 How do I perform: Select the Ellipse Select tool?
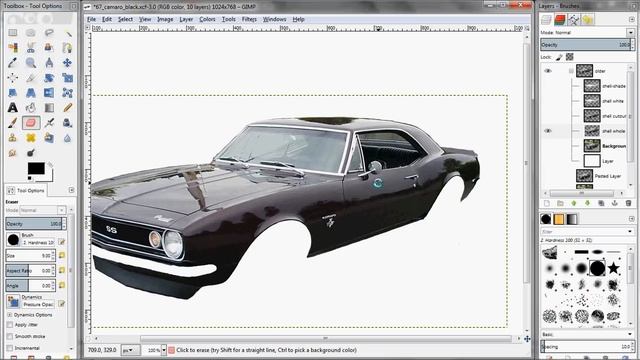31,33
